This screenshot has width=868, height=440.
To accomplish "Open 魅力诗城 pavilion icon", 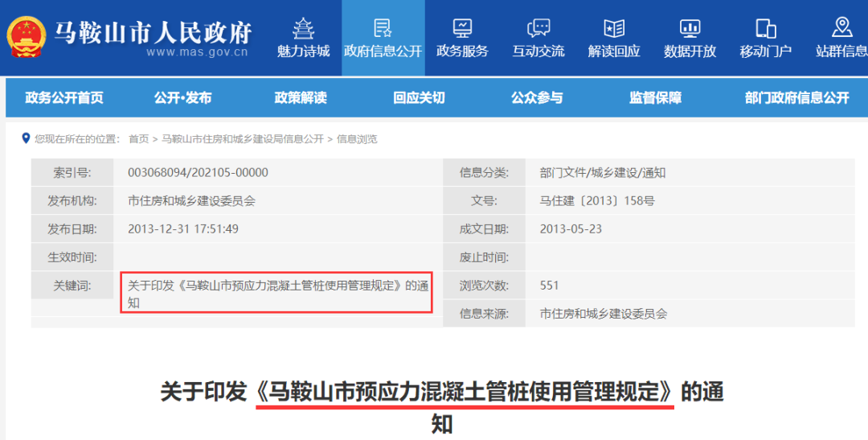I will 303,28.
